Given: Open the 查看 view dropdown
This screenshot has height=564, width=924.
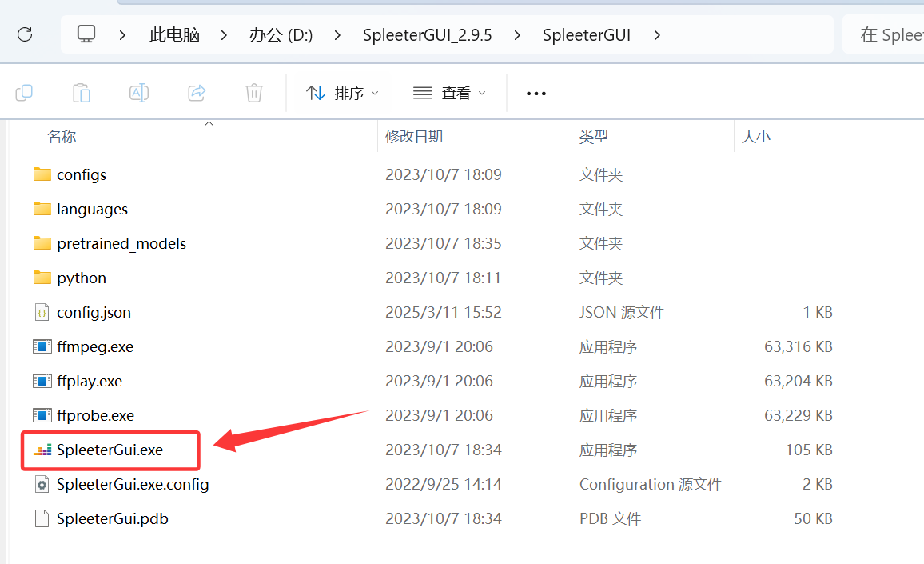Looking at the screenshot, I should [x=450, y=94].
